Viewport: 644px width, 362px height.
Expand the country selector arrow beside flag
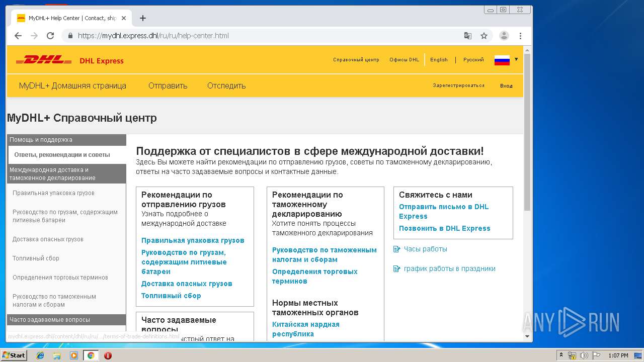click(516, 59)
